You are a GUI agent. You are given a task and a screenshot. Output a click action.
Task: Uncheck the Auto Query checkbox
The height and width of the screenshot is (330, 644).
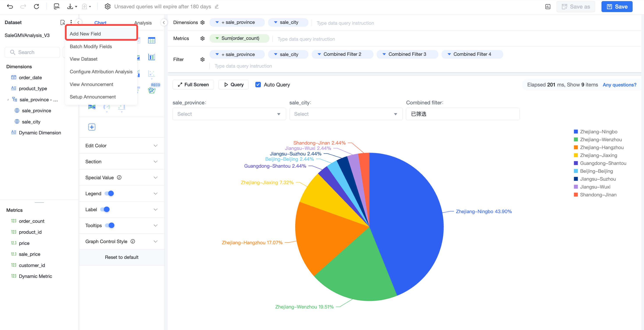[x=258, y=85]
